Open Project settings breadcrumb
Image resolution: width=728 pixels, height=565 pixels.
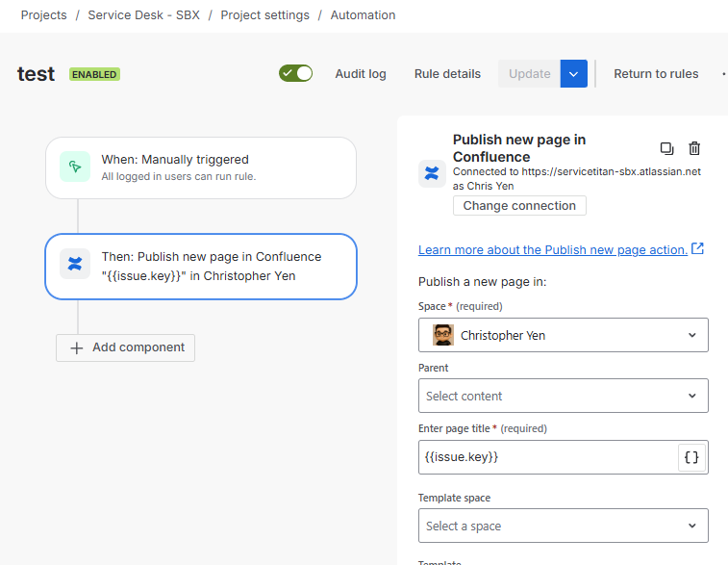click(265, 15)
